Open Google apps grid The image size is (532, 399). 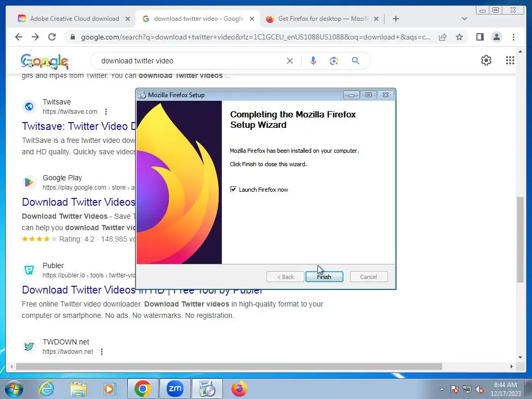point(510,60)
